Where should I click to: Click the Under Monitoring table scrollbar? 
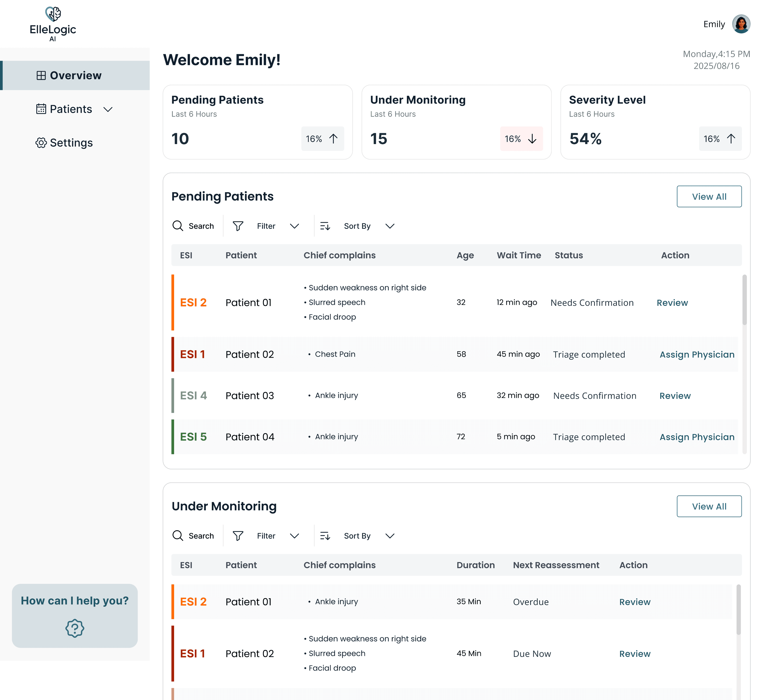738,609
